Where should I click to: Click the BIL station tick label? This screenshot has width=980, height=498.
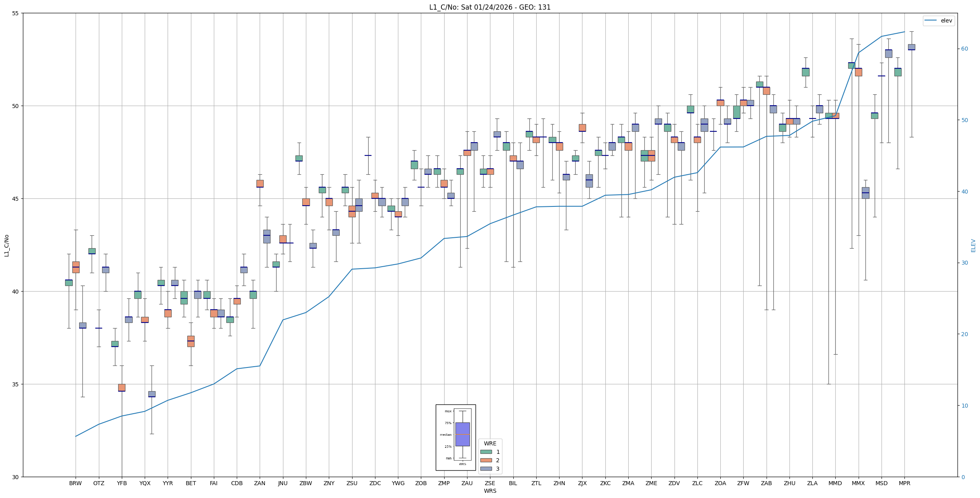click(513, 483)
